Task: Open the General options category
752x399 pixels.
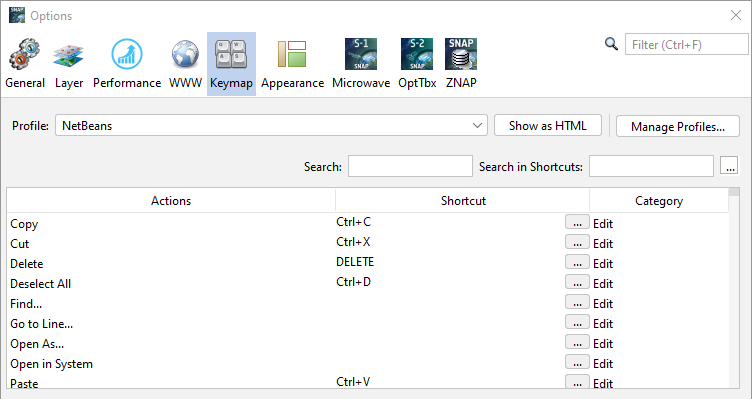Action: pos(25,64)
